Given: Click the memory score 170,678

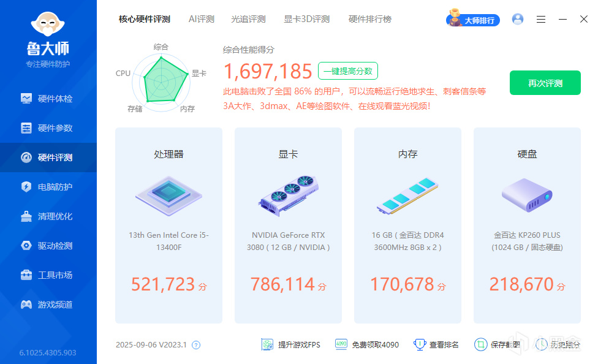Looking at the screenshot, I should 402,284.
